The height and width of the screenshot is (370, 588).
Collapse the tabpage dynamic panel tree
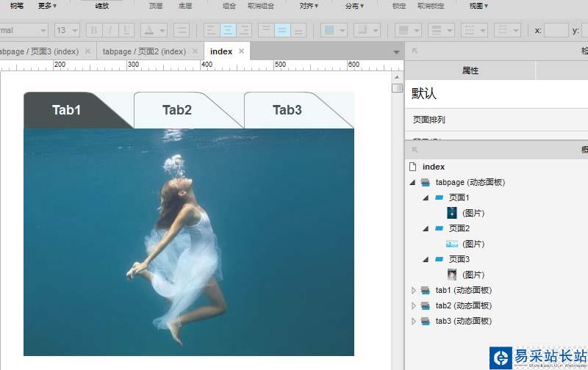[412, 182]
